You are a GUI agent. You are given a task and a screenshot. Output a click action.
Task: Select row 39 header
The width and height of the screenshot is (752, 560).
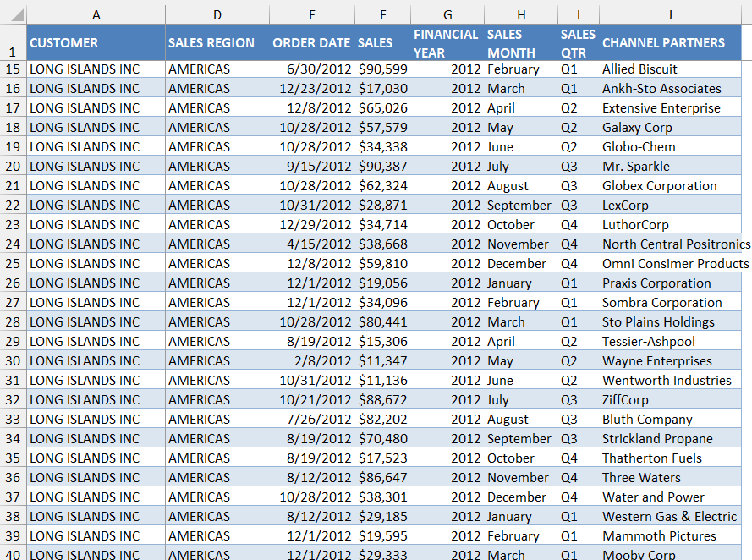coord(13,536)
